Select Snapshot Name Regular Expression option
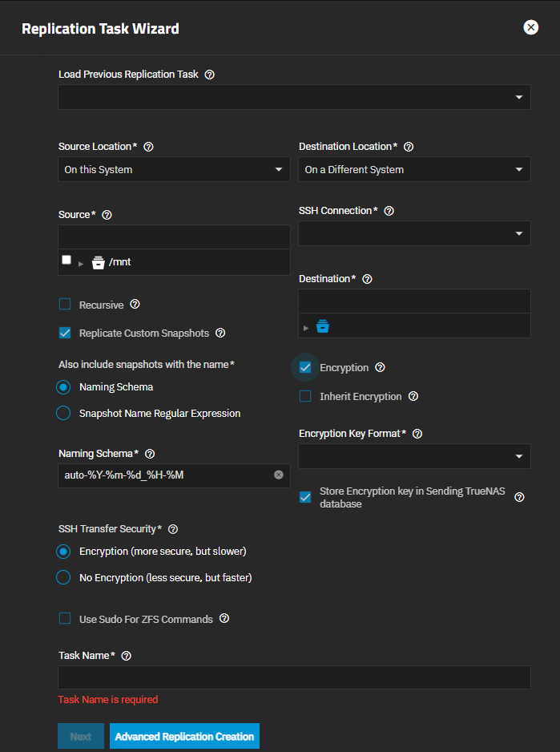 click(63, 414)
